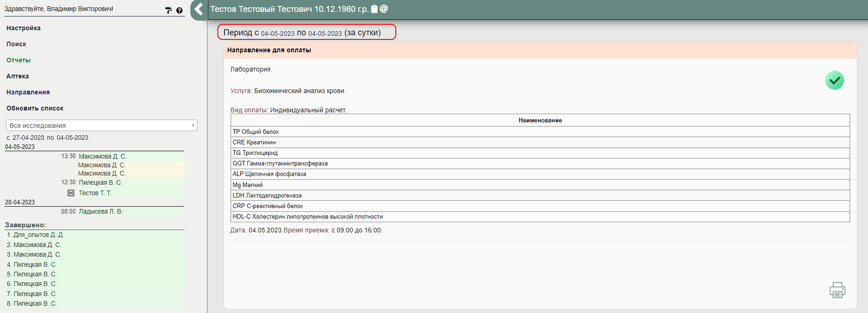This screenshot has height=313, width=868.
Task: Print the referral with printer icon
Action: point(837,290)
